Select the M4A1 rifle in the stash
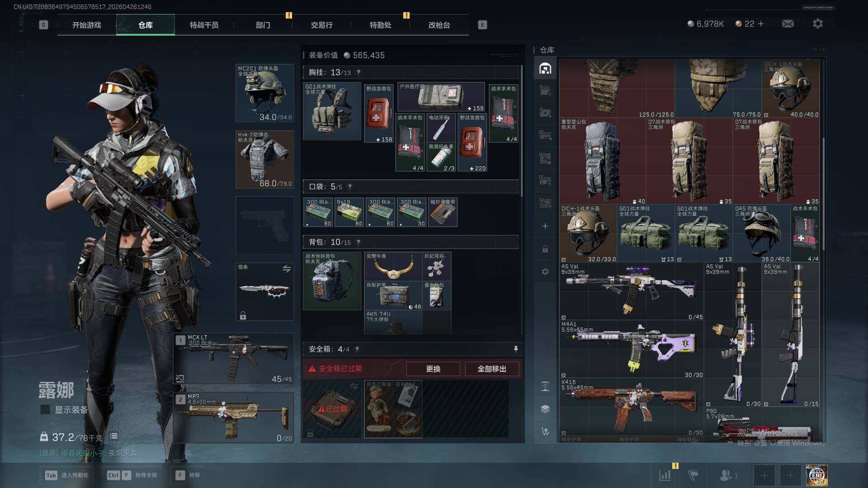 pos(632,349)
